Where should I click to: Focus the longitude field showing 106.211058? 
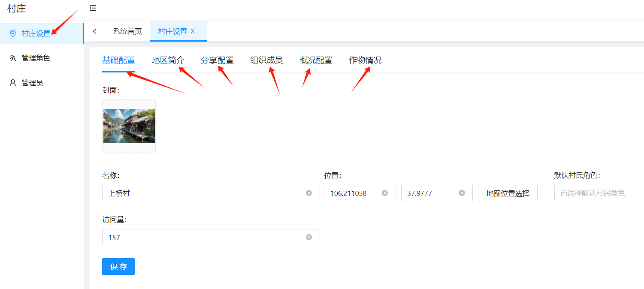tap(360, 193)
